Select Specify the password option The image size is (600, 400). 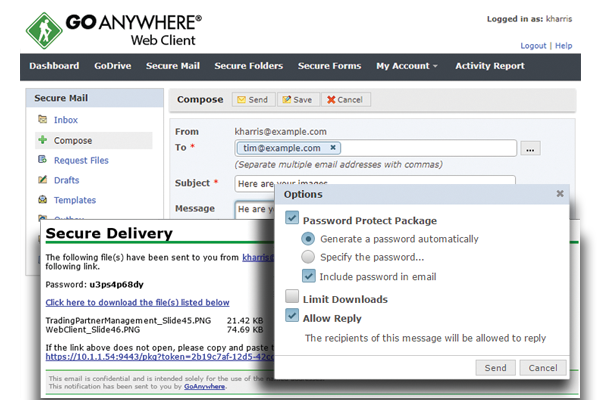click(x=308, y=257)
